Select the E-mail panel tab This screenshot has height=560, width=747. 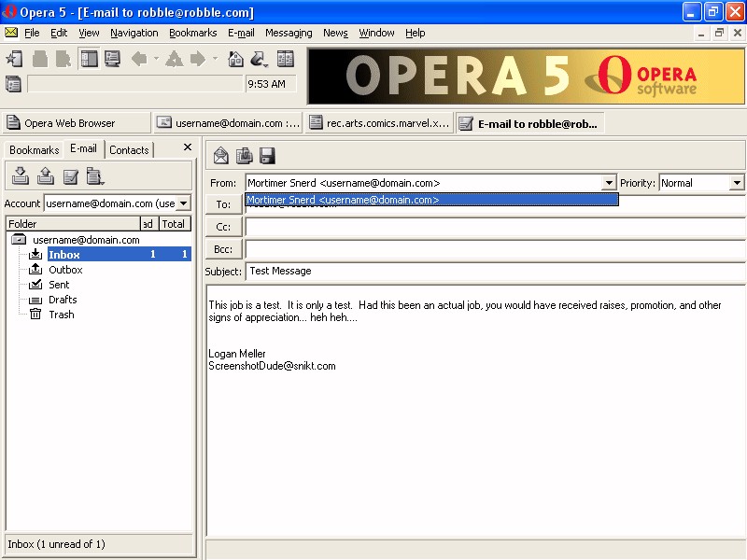(x=83, y=149)
